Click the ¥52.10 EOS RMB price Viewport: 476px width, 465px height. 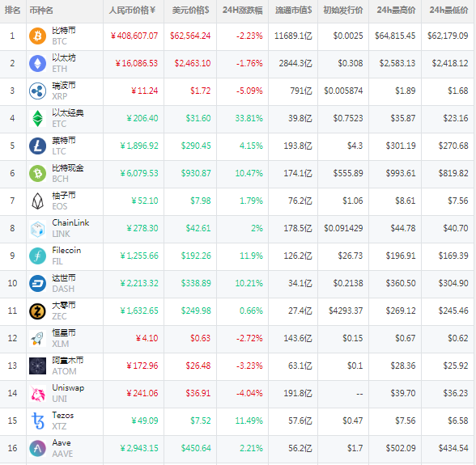pos(144,201)
